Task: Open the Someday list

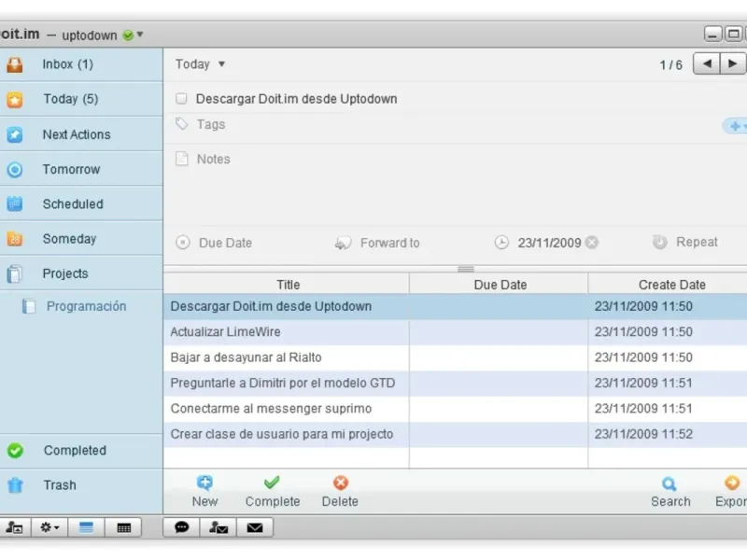Action: click(x=81, y=239)
